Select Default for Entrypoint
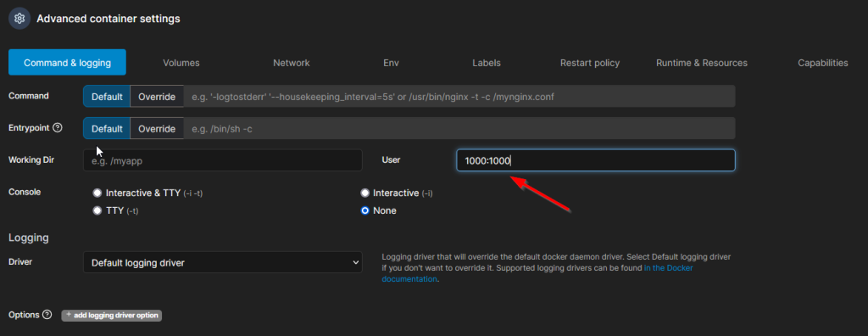 coord(107,128)
